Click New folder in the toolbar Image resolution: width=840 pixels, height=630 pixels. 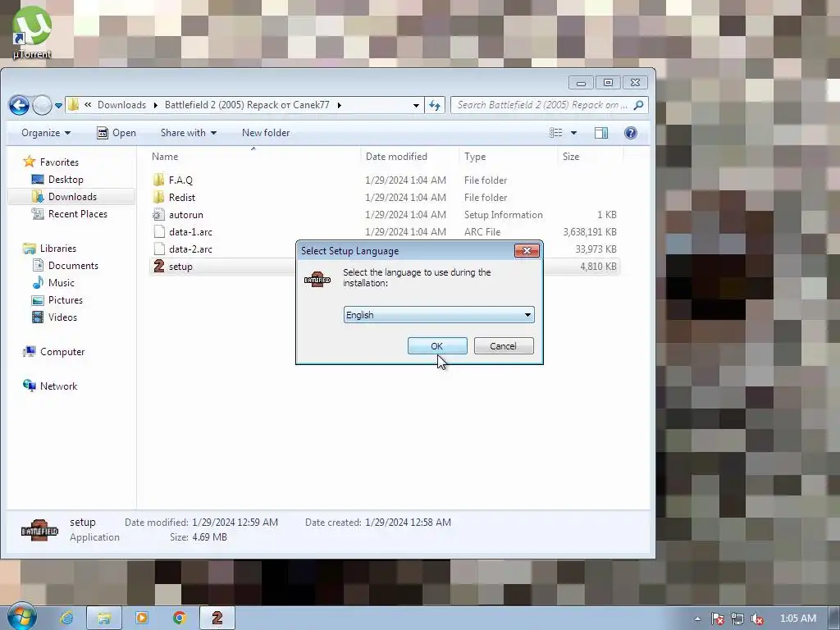pos(266,133)
